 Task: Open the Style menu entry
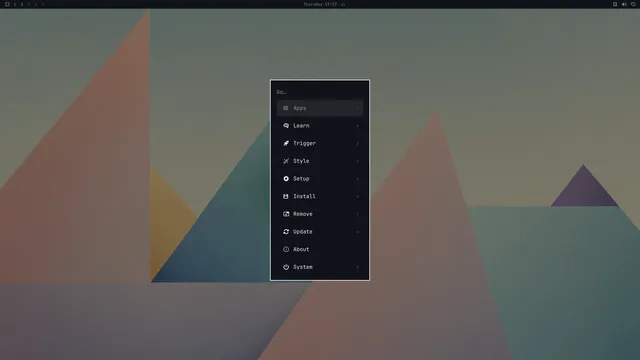[320, 161]
